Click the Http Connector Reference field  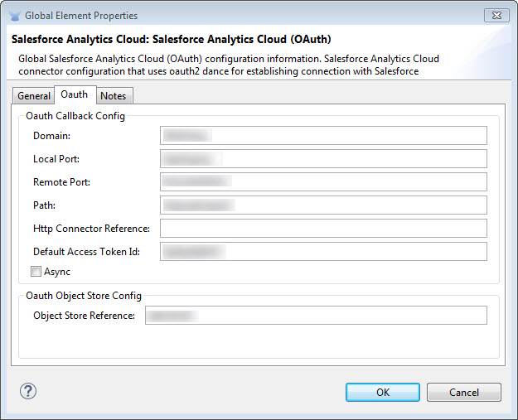(x=323, y=228)
